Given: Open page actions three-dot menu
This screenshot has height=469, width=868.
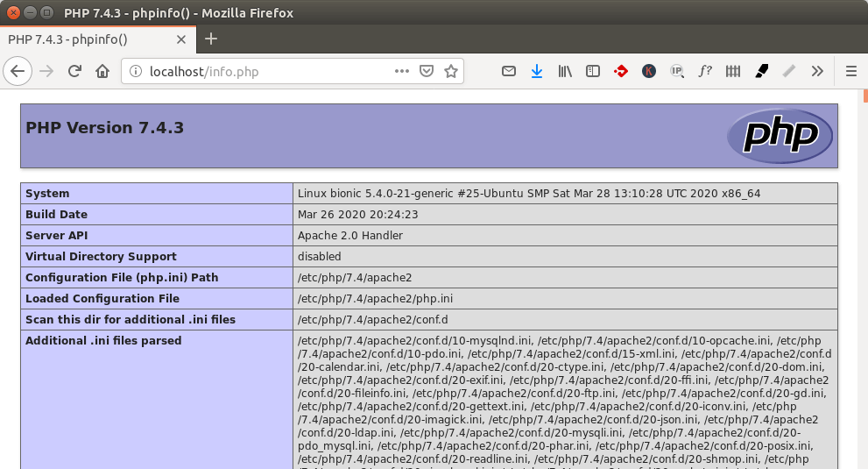Looking at the screenshot, I should point(402,72).
